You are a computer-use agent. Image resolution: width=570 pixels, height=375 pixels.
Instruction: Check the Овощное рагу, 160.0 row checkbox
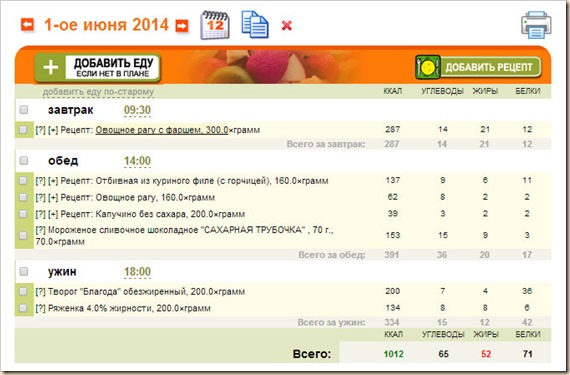click(x=23, y=197)
